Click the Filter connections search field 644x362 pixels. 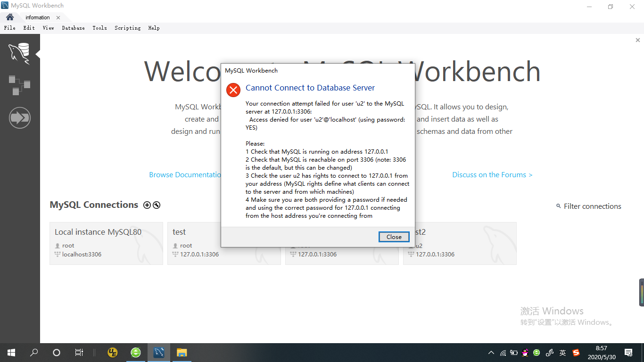589,206
